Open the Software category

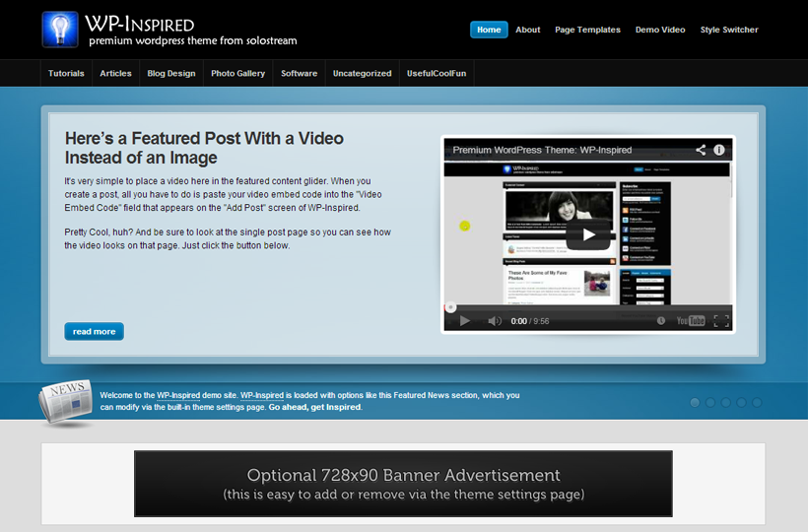[299, 73]
